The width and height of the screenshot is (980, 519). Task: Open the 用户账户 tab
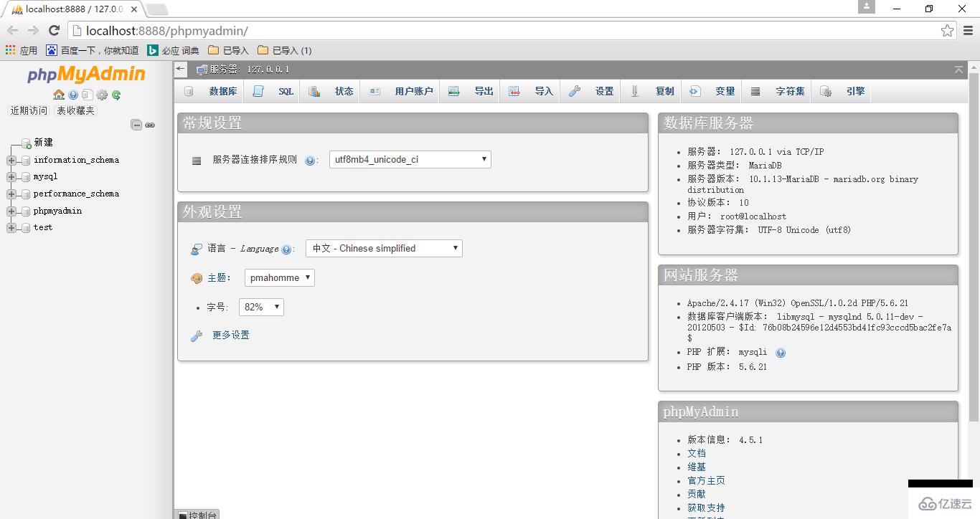point(401,91)
